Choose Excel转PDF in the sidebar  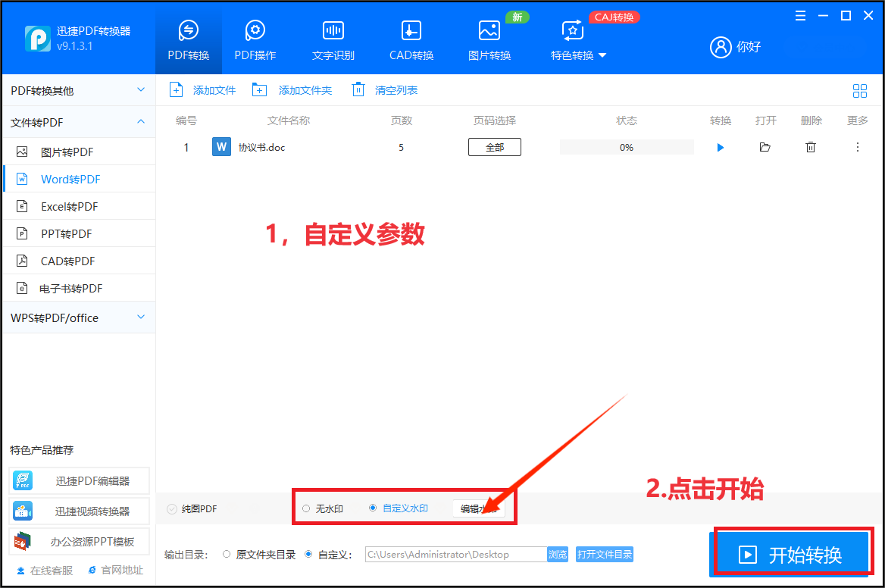(80, 207)
